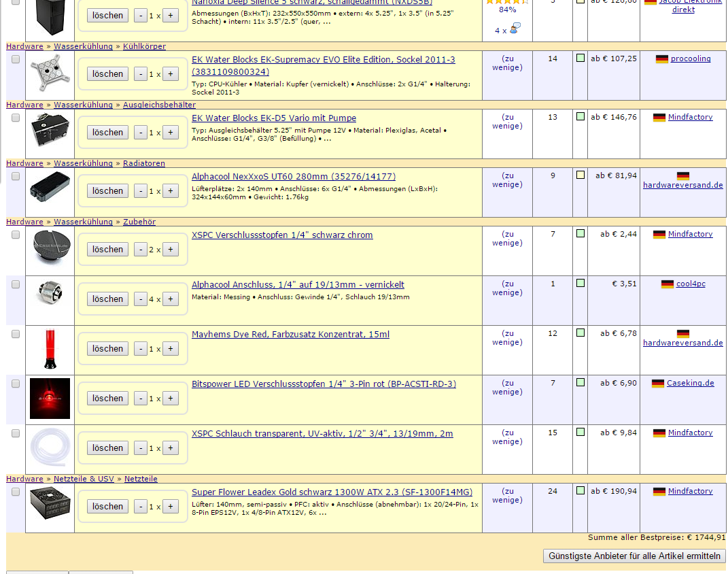Open the Super Flower Leadex Gold 1300W link
Viewport: 728px width, 574px height.
click(x=332, y=492)
